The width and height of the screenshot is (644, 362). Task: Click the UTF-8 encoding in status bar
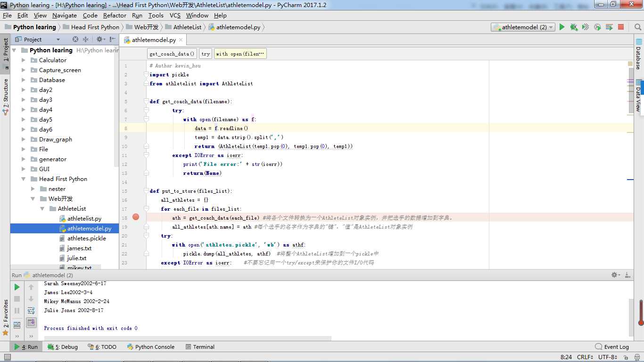tap(608, 357)
